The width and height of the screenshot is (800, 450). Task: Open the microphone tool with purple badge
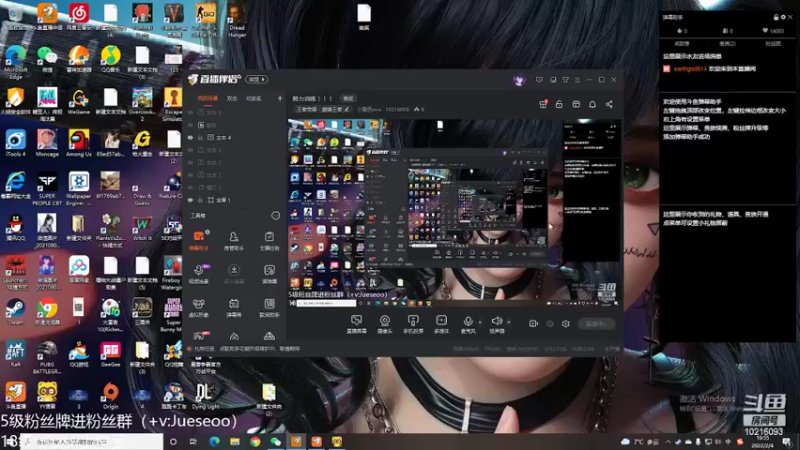pyautogui.click(x=198, y=273)
